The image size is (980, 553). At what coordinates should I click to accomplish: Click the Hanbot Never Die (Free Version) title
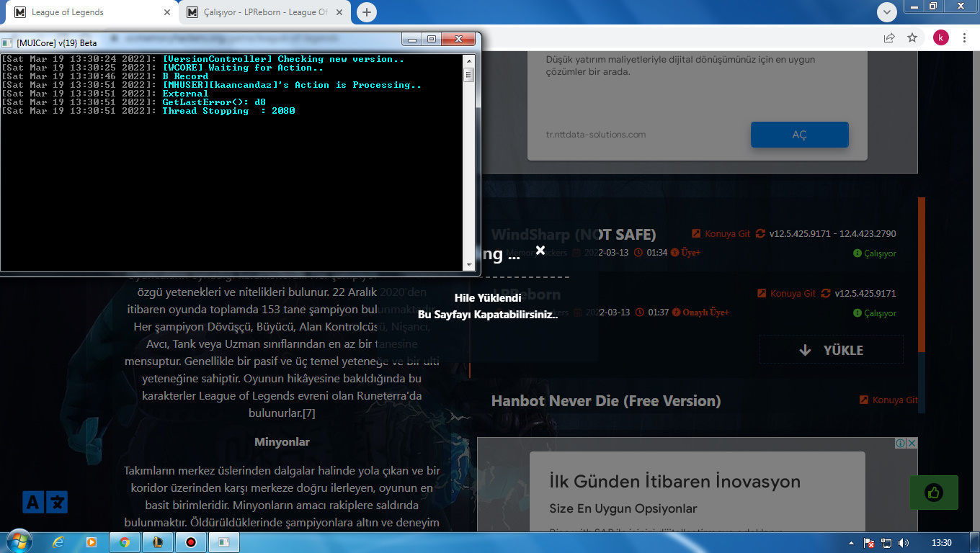[606, 400]
